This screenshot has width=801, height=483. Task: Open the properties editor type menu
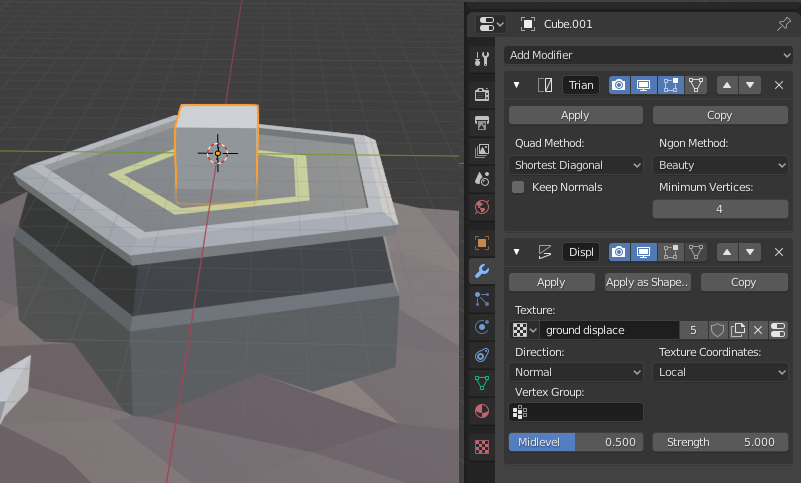[x=491, y=24]
